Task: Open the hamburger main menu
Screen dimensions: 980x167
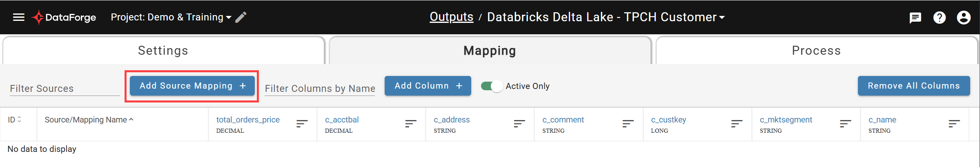Action: point(19,17)
